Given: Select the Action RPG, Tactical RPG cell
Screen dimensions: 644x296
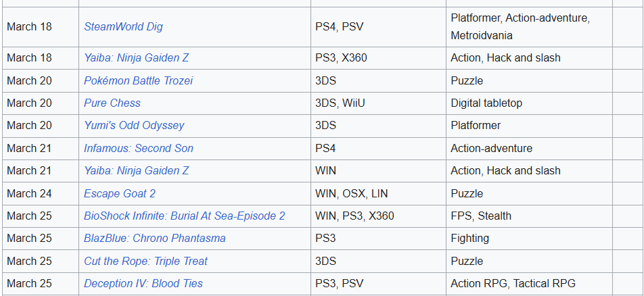Looking at the screenshot, I should coord(513,284).
